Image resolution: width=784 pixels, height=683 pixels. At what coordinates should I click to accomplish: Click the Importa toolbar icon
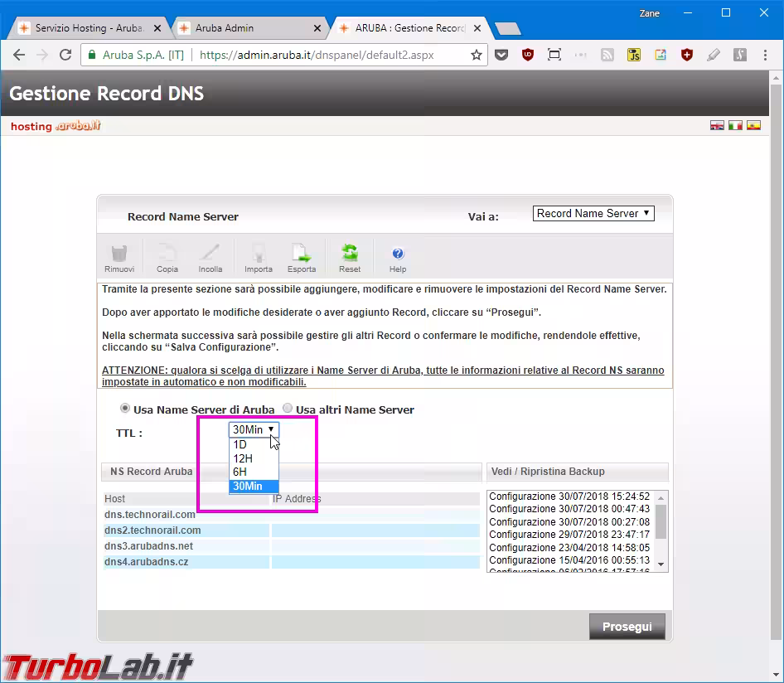click(x=259, y=254)
